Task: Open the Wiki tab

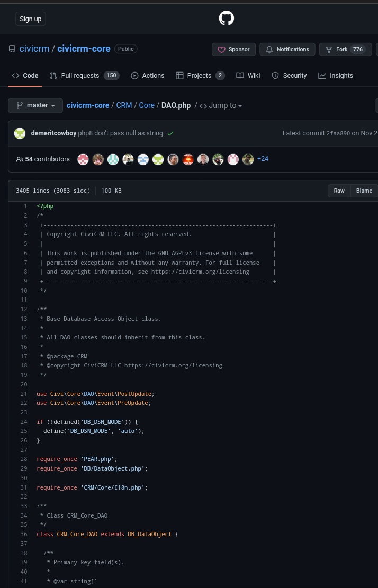Action: [x=248, y=75]
